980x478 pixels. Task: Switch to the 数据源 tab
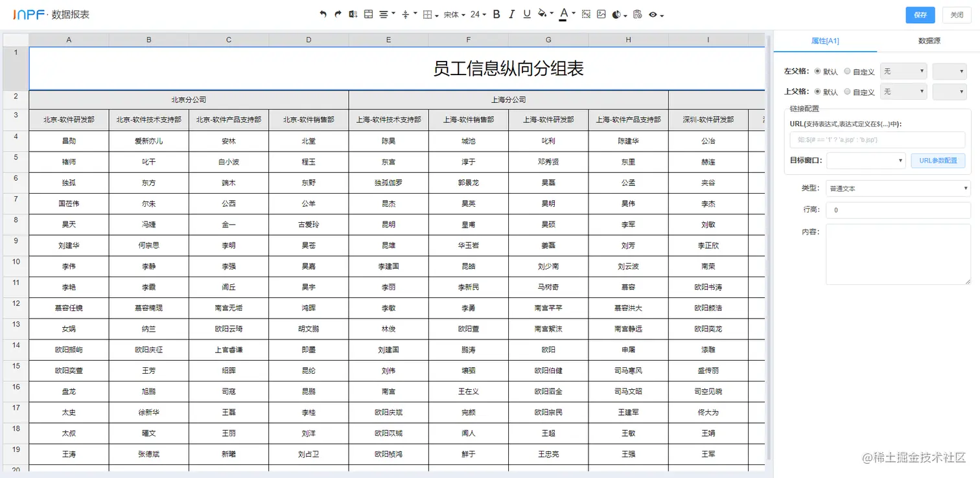929,40
